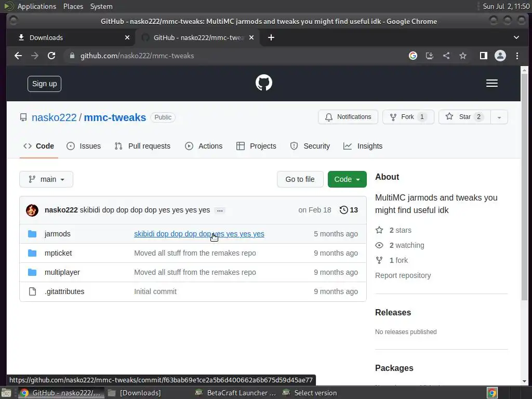532x399 pixels.
Task: Switch to BetaCraft Launcher taskbar item
Action: point(236,393)
